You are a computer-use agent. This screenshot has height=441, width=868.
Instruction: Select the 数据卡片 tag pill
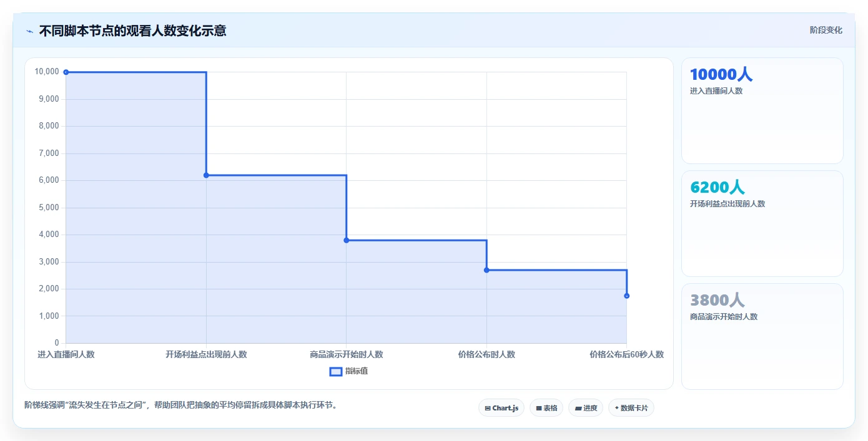coord(631,408)
